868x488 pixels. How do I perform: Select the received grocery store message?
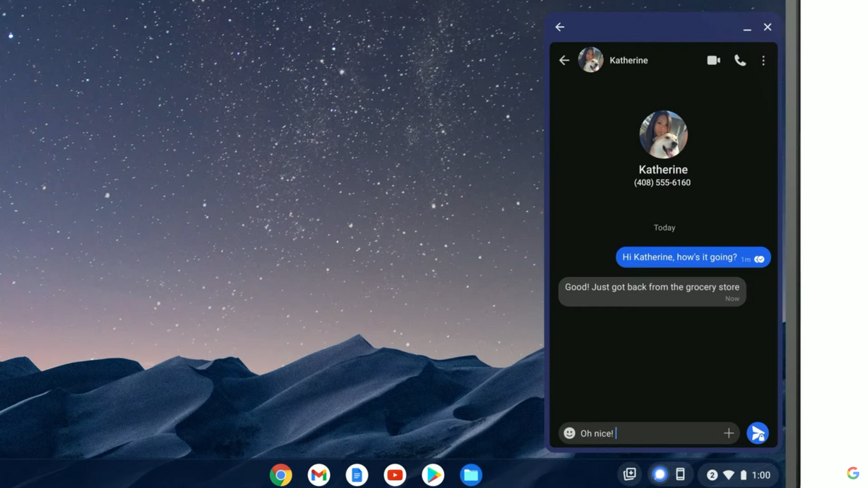[652, 291]
